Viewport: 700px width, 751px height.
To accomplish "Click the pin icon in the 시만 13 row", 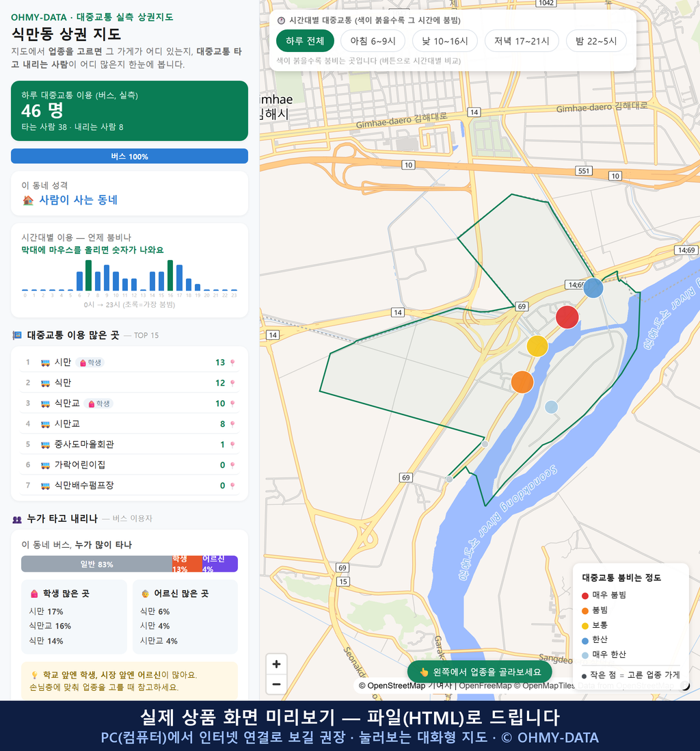I will 232,363.
